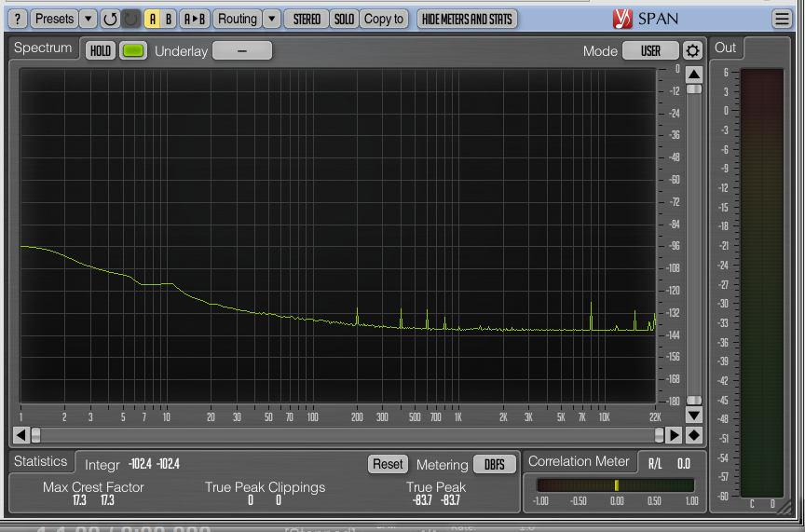Click the undo arrow icon
Screen dimensions: 805x532
click(x=110, y=19)
